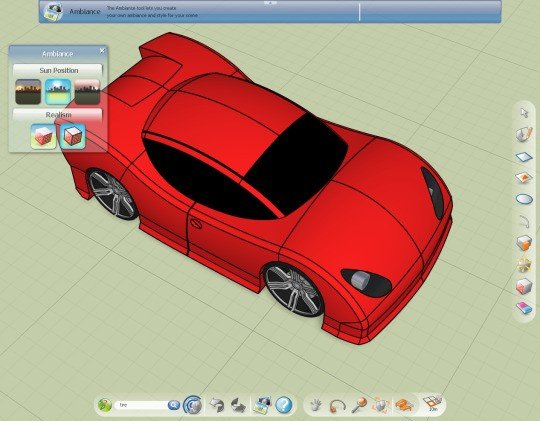The height and width of the screenshot is (421, 540).
Task: Select the orange push-pull cube tool
Action: [524, 243]
